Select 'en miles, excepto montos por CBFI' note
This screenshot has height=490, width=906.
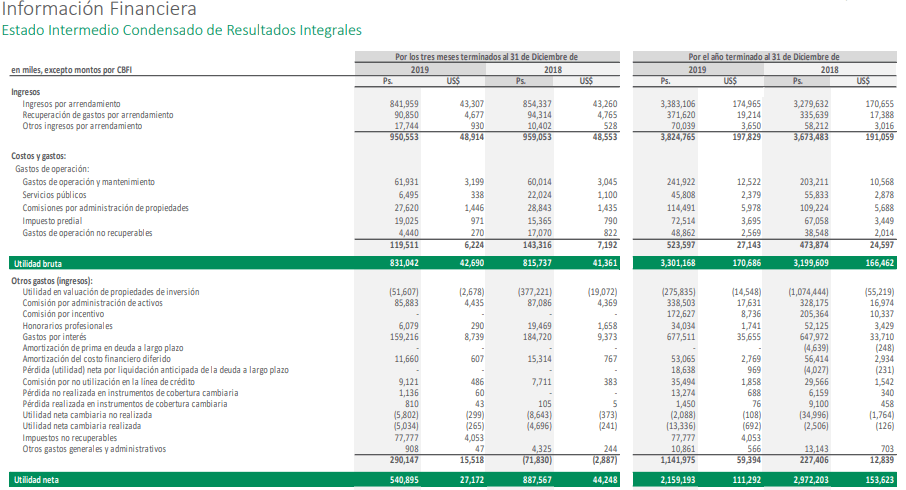coord(72,70)
